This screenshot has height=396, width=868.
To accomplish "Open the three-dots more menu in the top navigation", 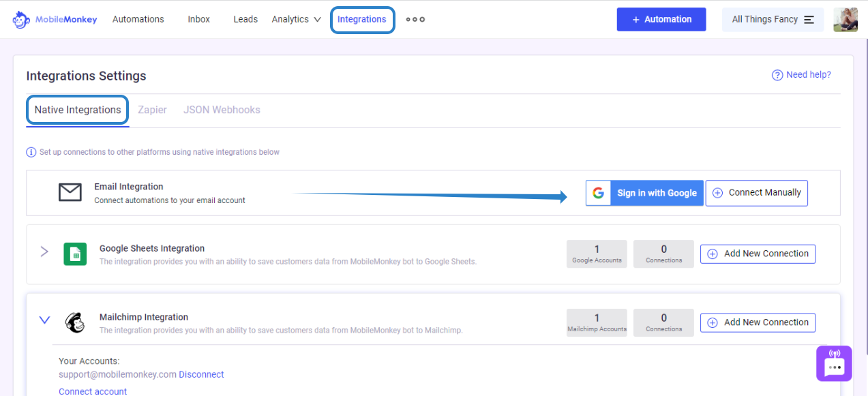I will tap(415, 19).
